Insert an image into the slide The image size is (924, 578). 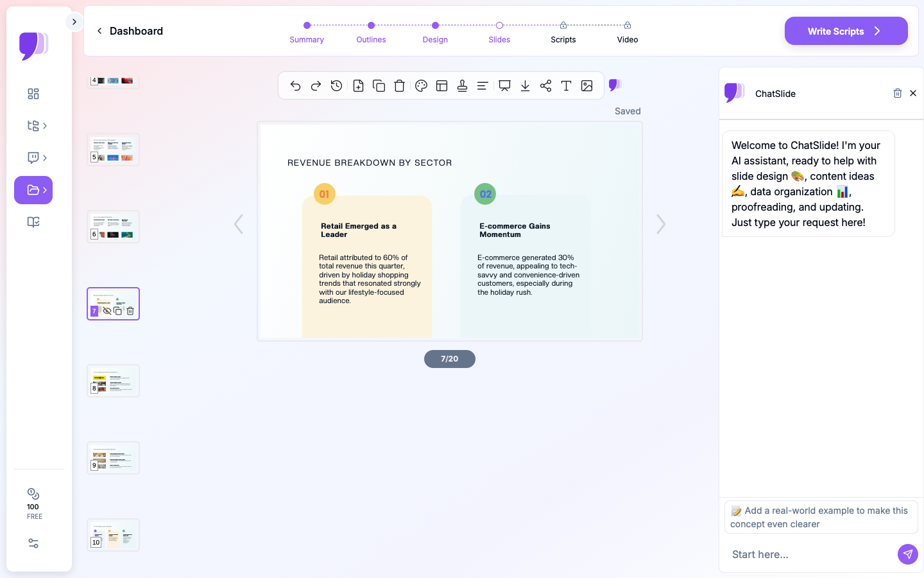pos(586,85)
